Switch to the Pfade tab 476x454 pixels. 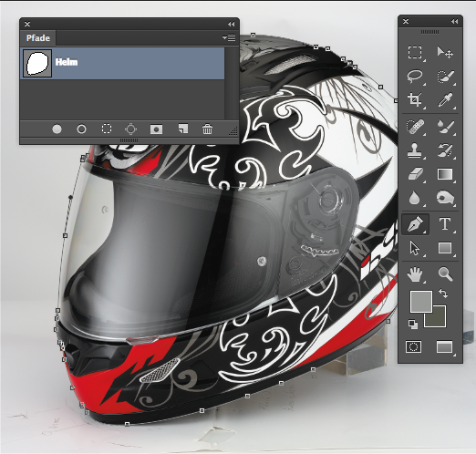coord(38,38)
